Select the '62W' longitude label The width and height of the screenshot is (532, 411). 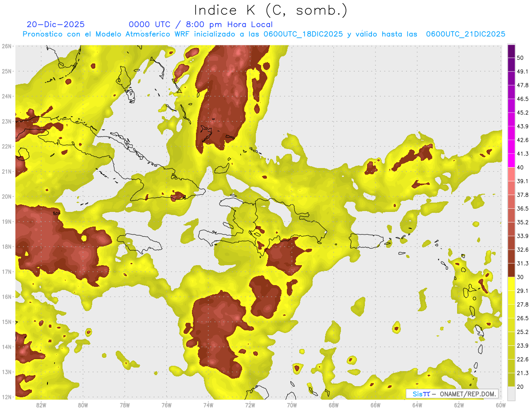(x=459, y=405)
